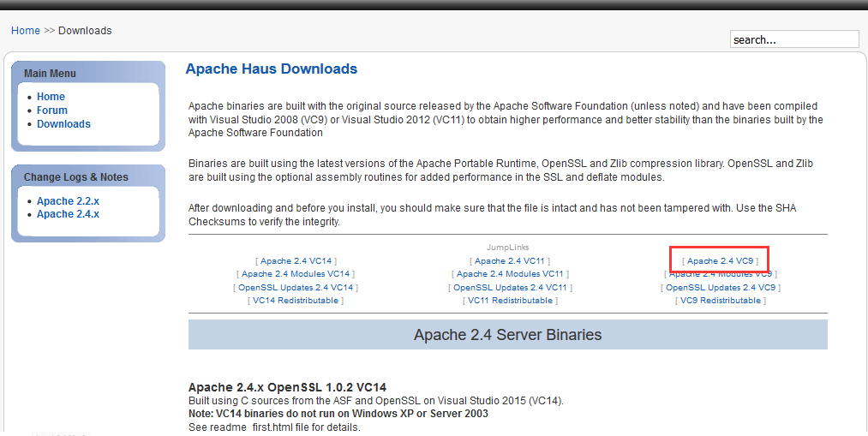This screenshot has height=436, width=868.
Task: Jump to OpenSSL Updates 2.4 VC11
Action: pyautogui.click(x=510, y=287)
